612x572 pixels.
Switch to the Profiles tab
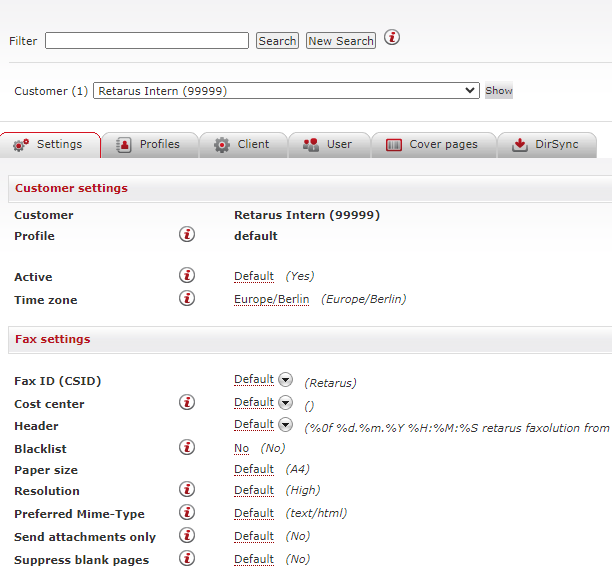tap(149, 145)
